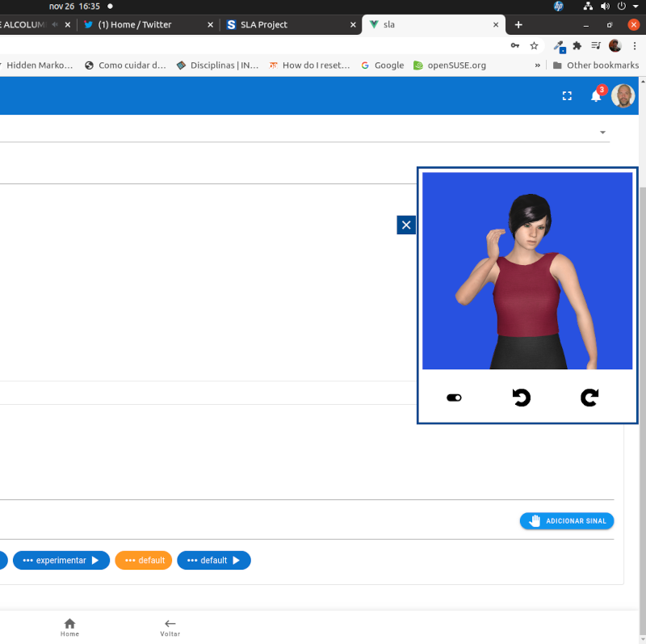Click the Voltar back arrow
646x644 pixels.
[x=170, y=627]
